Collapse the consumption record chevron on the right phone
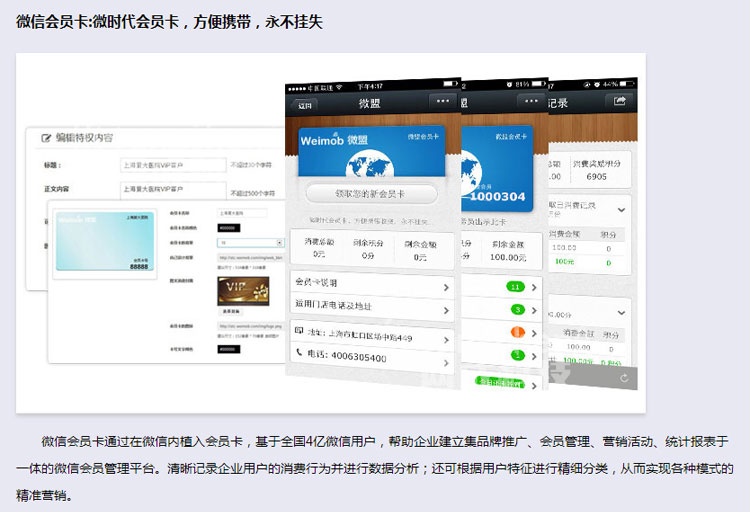The height and width of the screenshot is (512, 750). click(621, 210)
